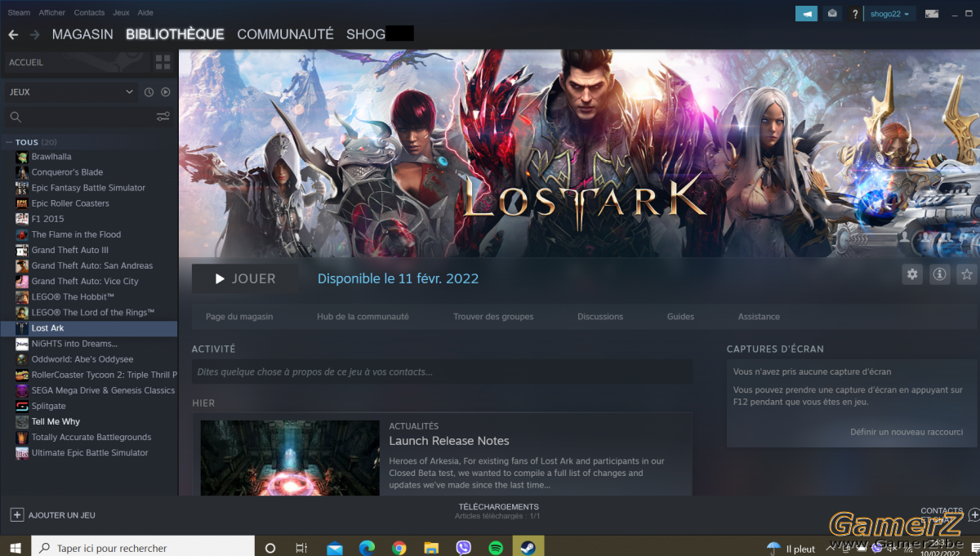Open Trouver des groupes link

pos(493,317)
